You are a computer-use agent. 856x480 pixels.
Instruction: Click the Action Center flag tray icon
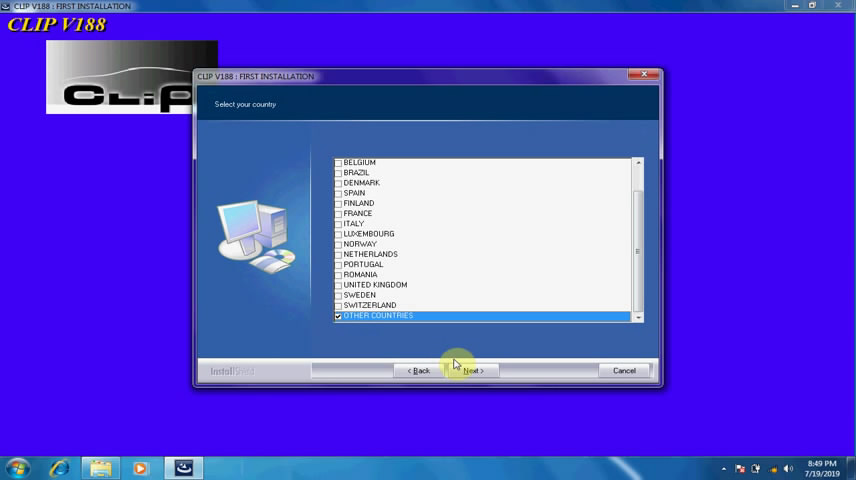click(740, 468)
